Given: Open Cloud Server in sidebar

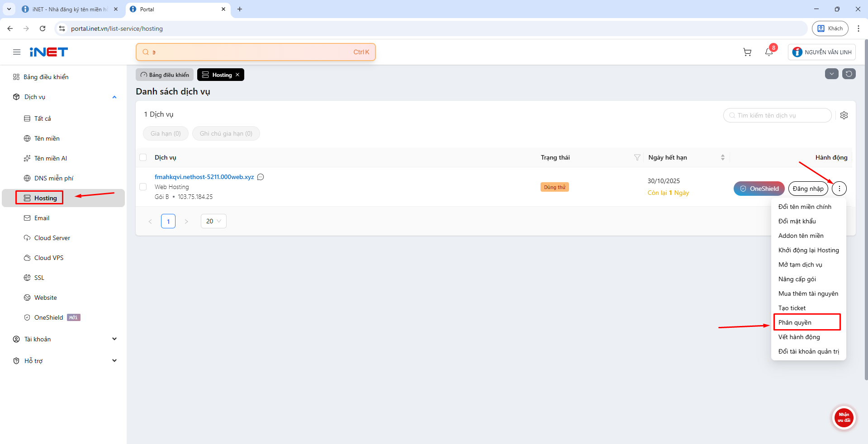Looking at the screenshot, I should click(63, 238).
